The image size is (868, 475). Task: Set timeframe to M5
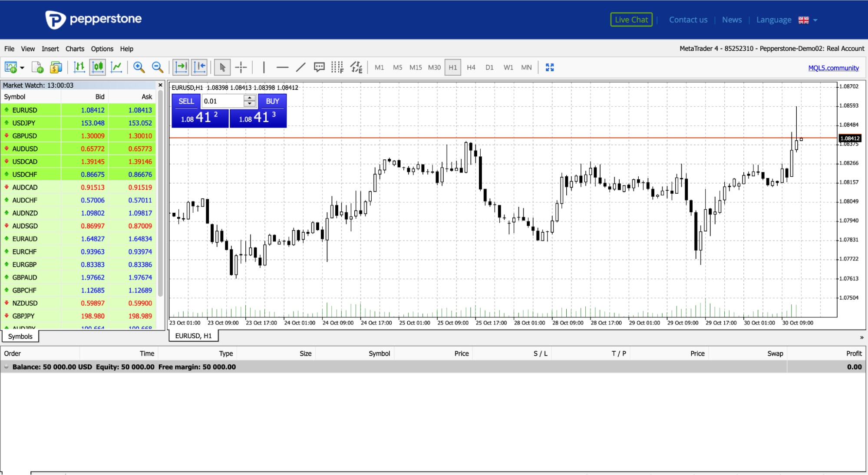click(x=398, y=67)
